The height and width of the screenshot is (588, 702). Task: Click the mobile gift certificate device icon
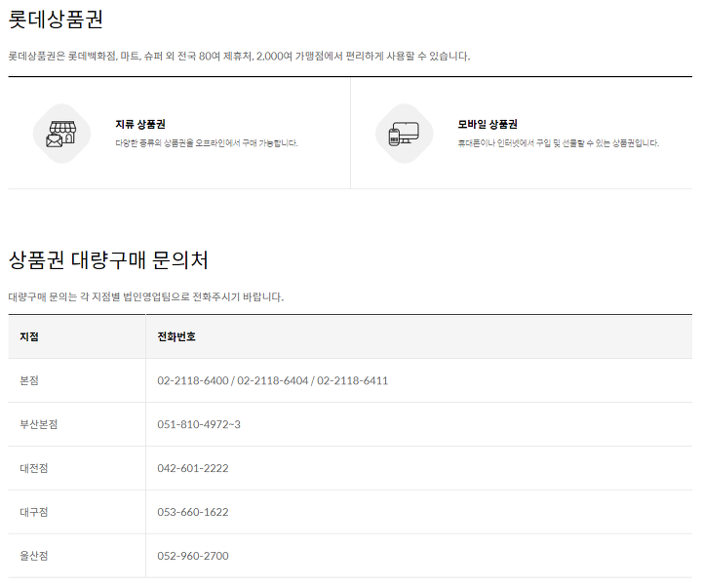(405, 134)
